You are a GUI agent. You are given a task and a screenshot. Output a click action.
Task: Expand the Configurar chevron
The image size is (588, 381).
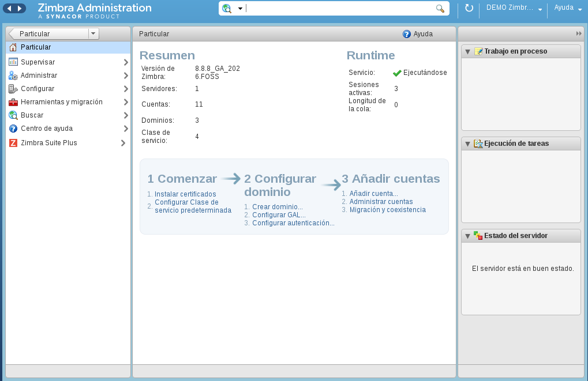(126, 89)
